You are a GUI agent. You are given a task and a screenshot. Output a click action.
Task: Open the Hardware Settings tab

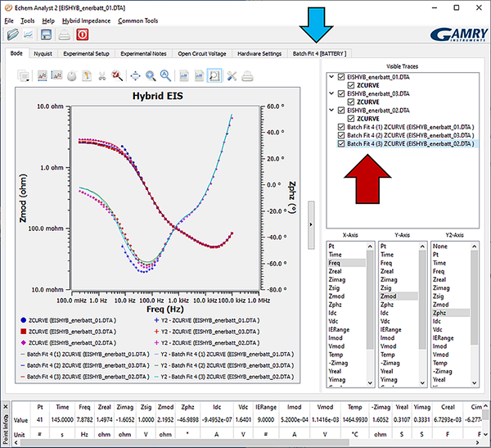tap(259, 53)
